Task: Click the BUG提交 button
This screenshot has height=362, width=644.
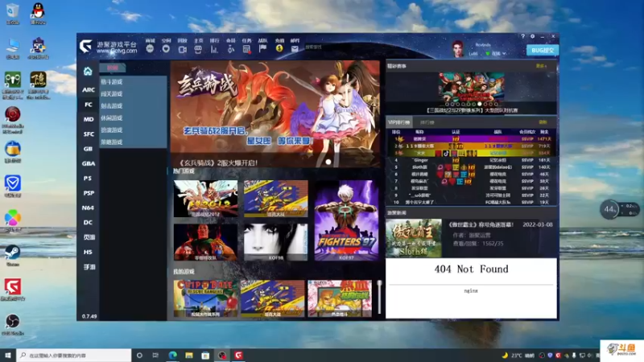Action: point(542,50)
